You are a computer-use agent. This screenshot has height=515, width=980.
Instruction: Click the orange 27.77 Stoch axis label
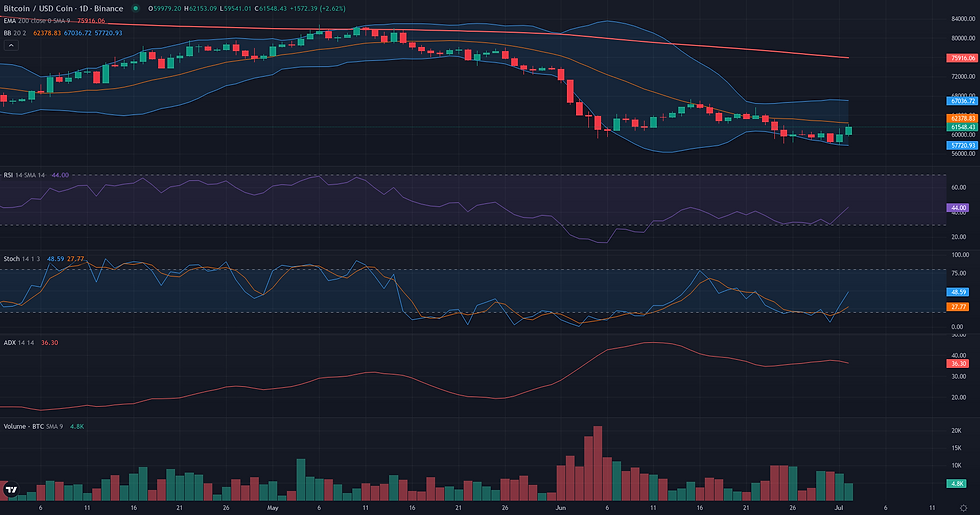pyautogui.click(x=958, y=306)
